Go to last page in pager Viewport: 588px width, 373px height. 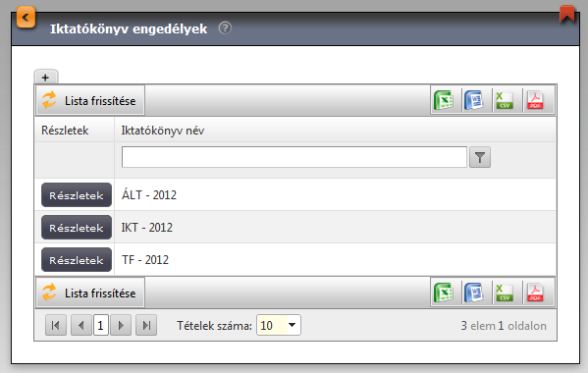146,325
